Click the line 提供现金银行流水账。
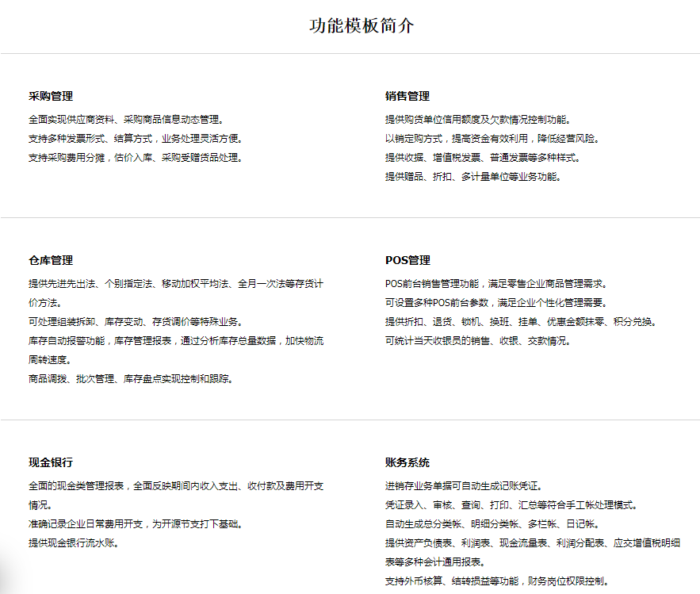This screenshot has width=700, height=594. (74, 543)
